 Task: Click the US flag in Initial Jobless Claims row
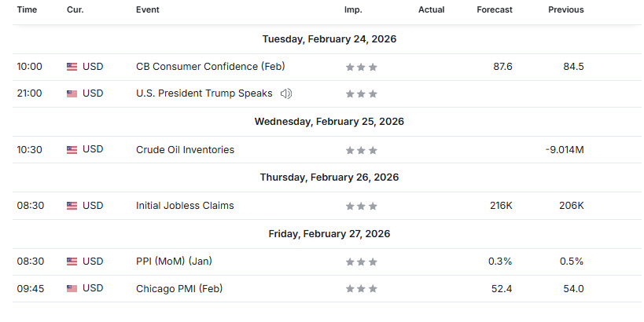pos(72,206)
